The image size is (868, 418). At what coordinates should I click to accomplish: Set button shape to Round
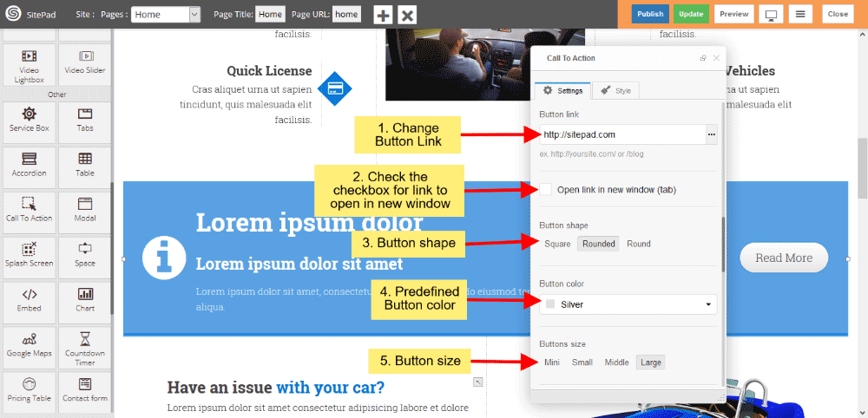[639, 244]
